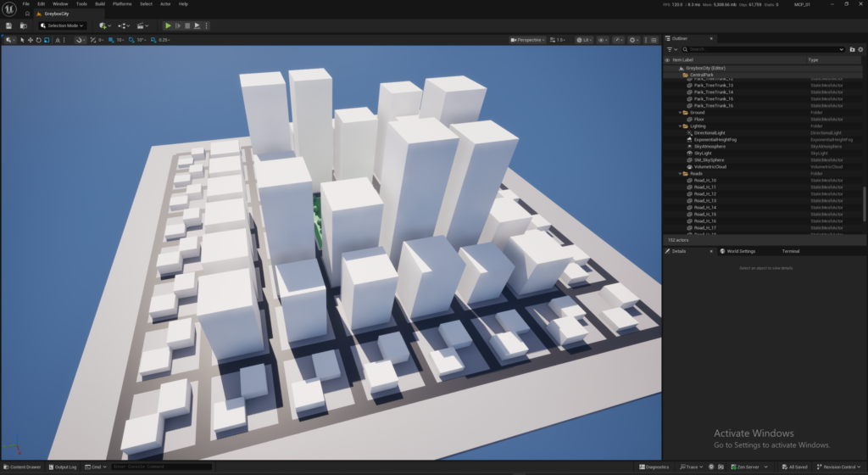Create new folder in the Outliner

pyautogui.click(x=852, y=49)
